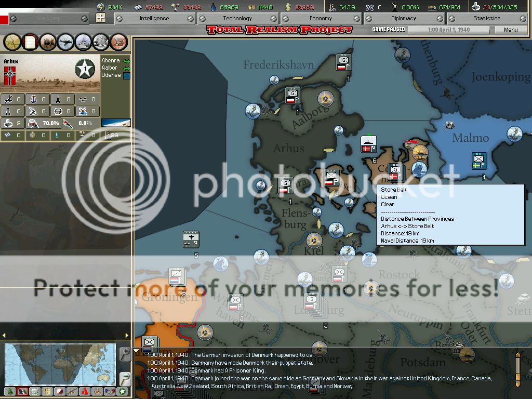Zoom out the map with magnifier minus
Screen dimensions: 532x399
[x=125, y=378]
